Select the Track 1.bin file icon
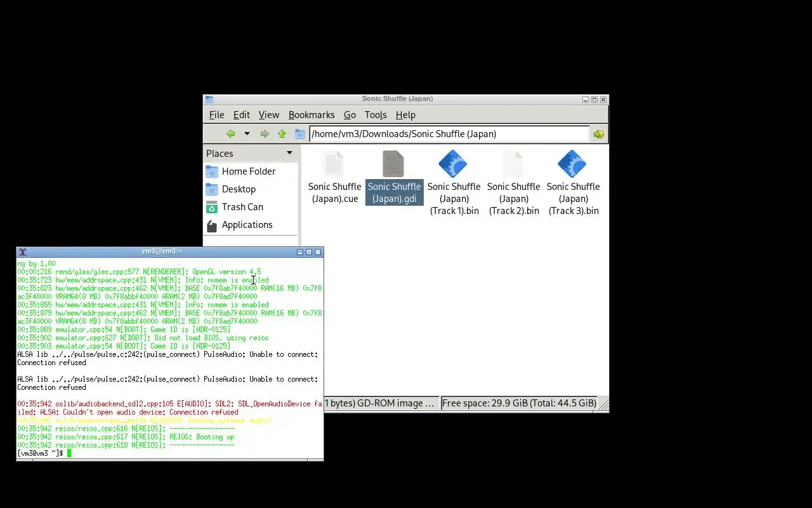This screenshot has height=508, width=812. 453,164
